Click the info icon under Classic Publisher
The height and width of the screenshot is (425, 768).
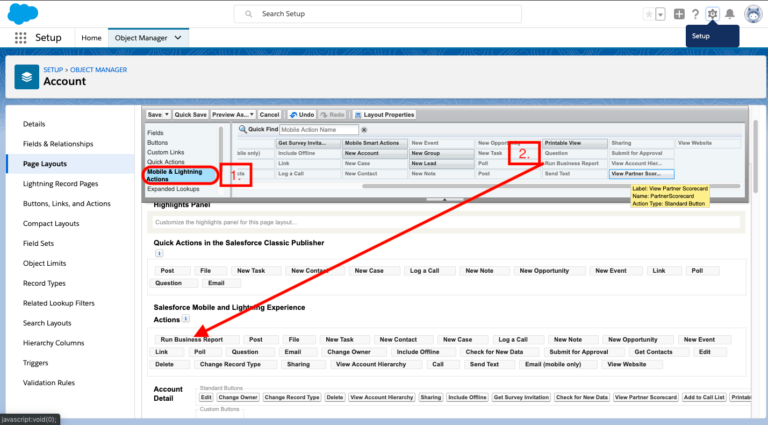tap(159, 253)
